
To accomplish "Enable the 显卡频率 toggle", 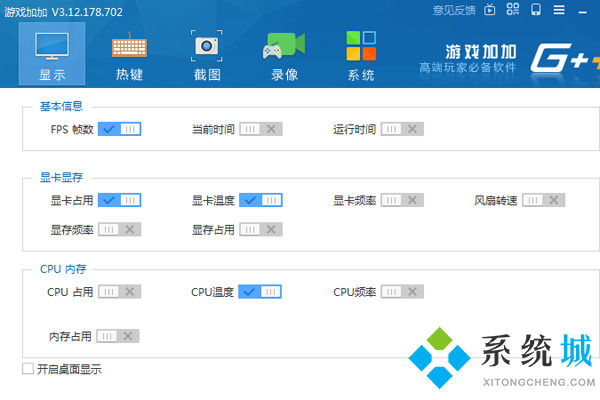I will tap(402, 200).
